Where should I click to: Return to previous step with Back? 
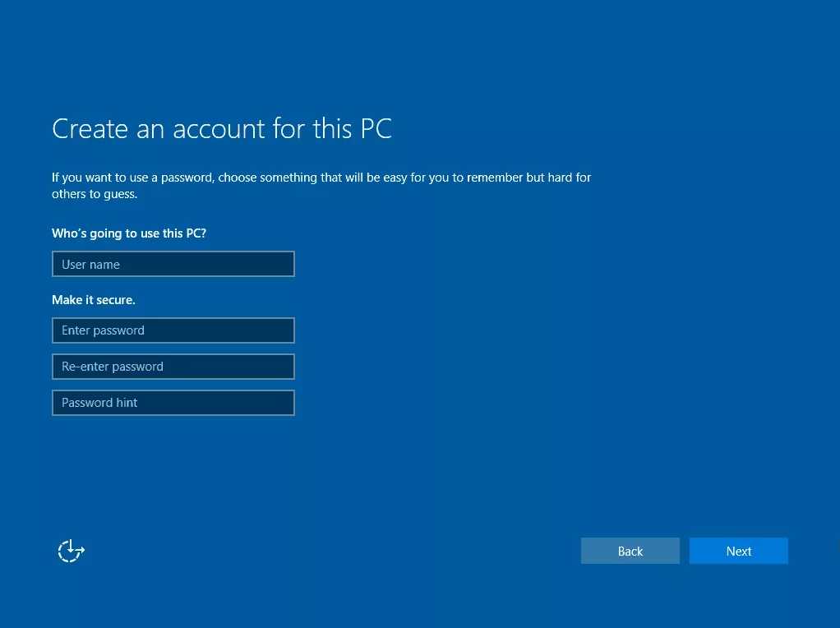pos(630,551)
